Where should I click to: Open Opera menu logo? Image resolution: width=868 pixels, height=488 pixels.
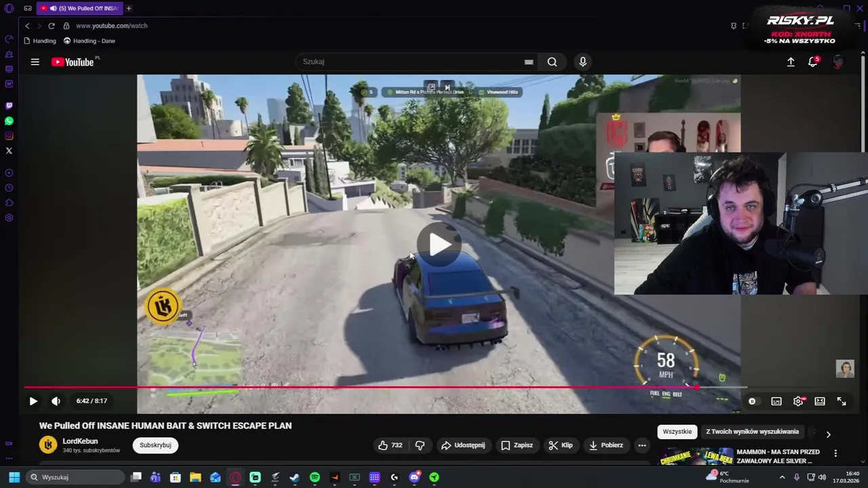click(x=9, y=8)
